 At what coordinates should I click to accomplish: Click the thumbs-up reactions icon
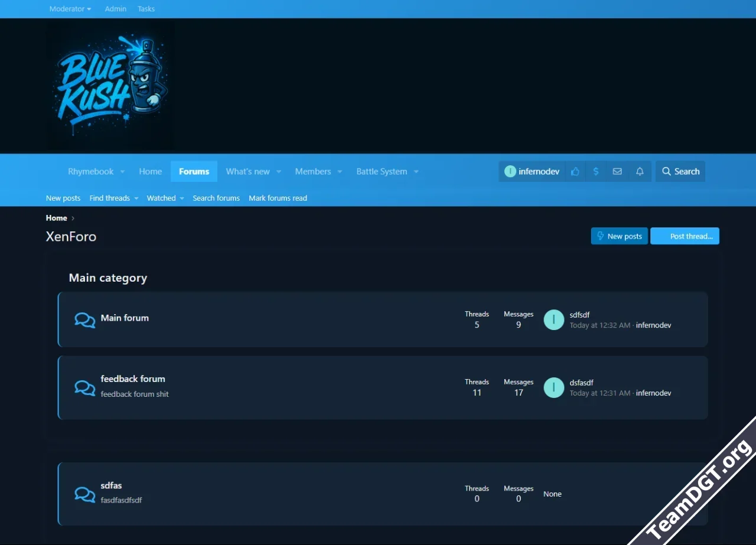click(575, 171)
